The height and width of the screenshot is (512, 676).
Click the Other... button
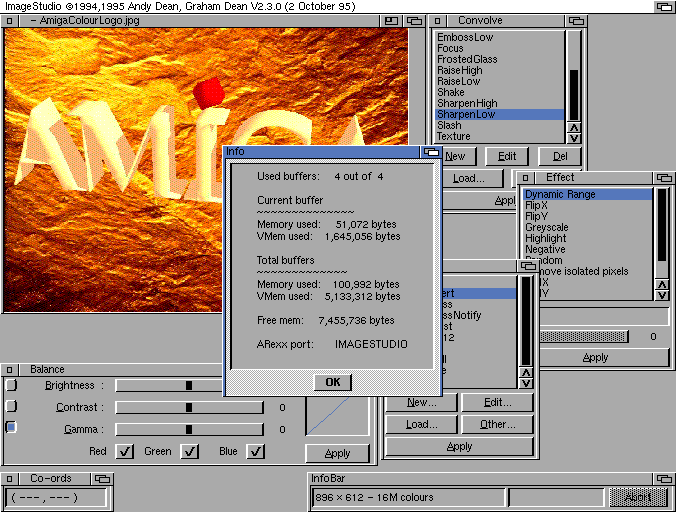(498, 425)
